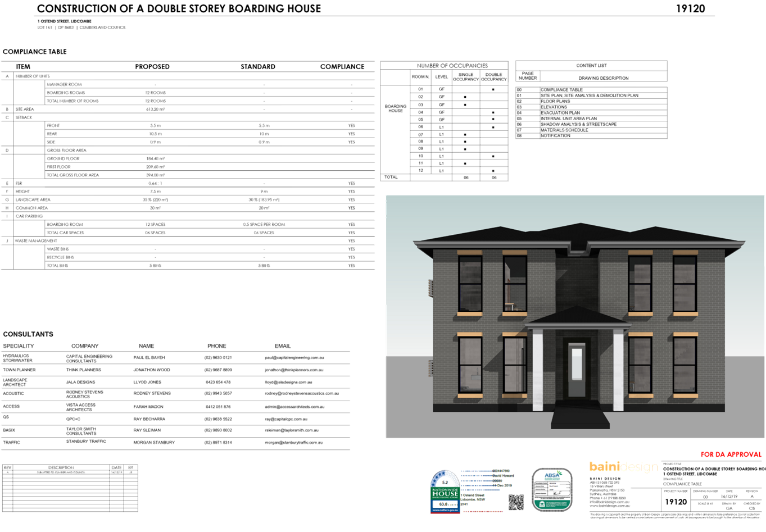This screenshot has width=766, height=532.
Task: Click the Consultants section heading
Action: (28, 334)
